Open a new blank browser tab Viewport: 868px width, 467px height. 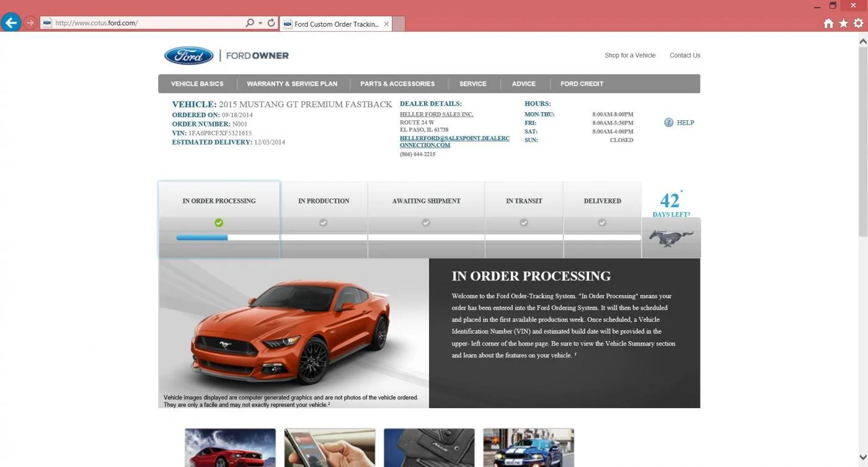tap(399, 24)
